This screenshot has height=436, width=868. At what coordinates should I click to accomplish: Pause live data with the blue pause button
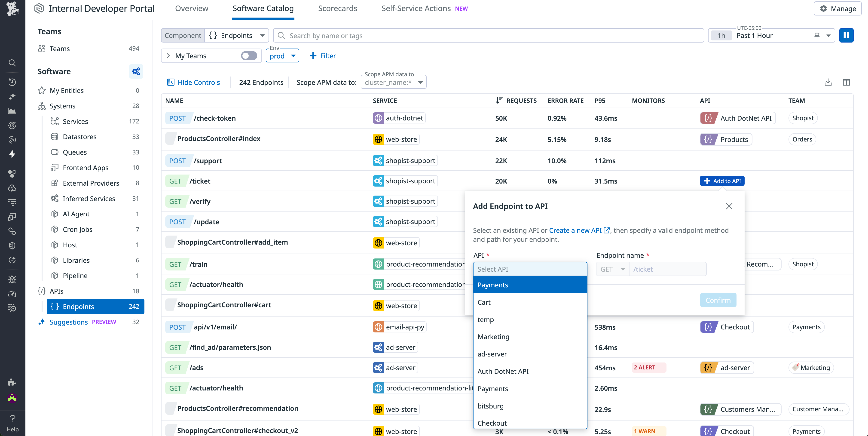pos(847,35)
